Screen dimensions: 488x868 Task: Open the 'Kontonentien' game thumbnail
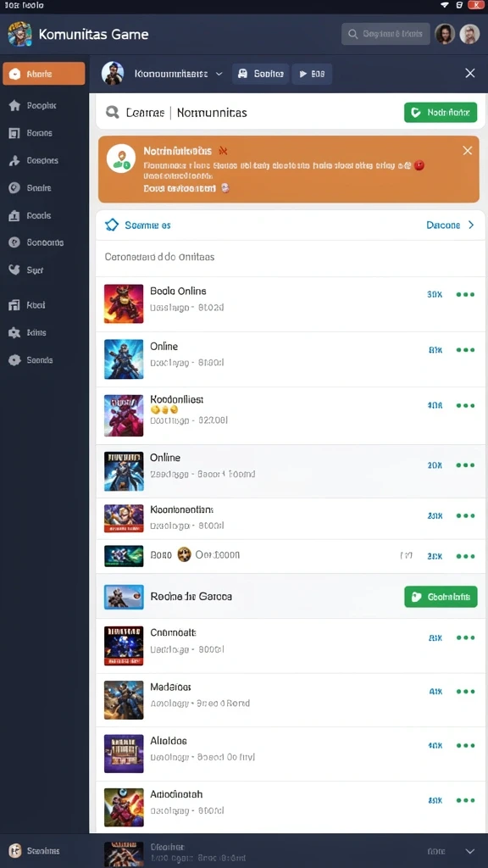coord(124,518)
